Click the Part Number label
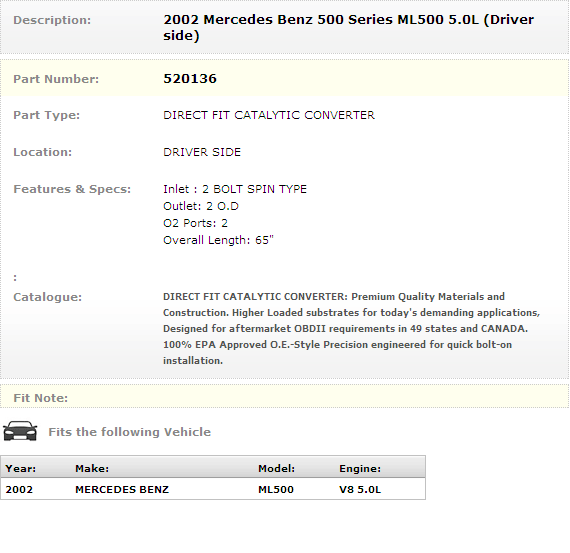This screenshot has width=570, height=553. [x=56, y=79]
